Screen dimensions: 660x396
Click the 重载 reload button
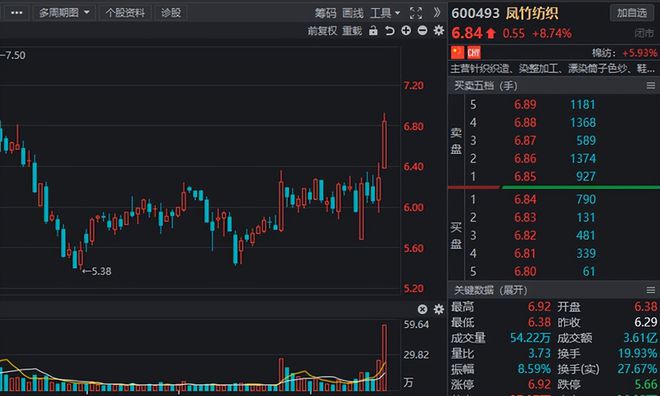click(352, 31)
